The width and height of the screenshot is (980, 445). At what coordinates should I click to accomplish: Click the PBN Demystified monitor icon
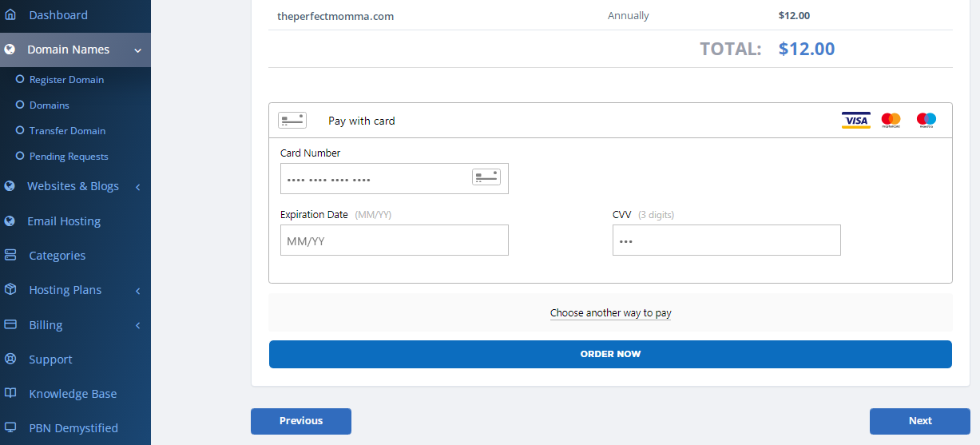(10, 428)
